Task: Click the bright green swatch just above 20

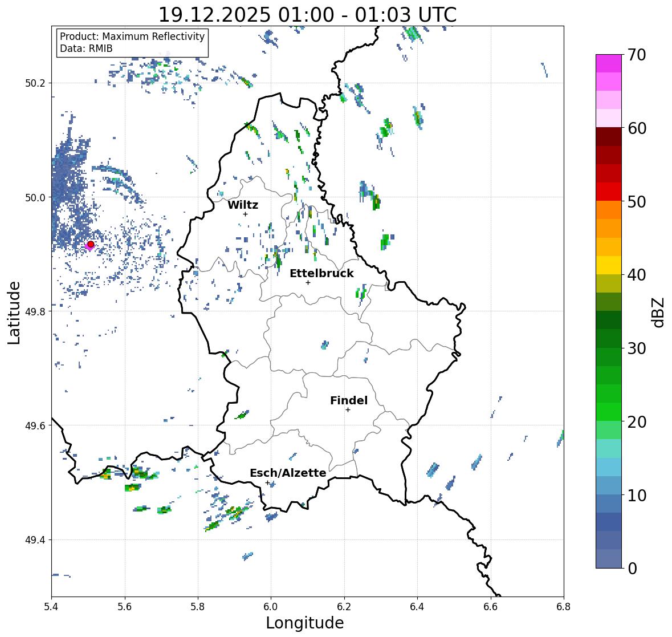Action: (x=609, y=412)
